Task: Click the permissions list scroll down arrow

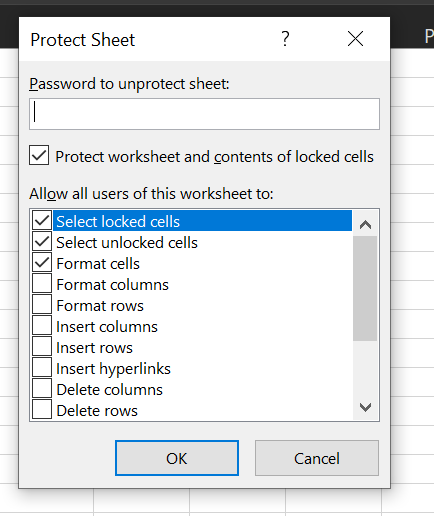Action: pyautogui.click(x=365, y=407)
